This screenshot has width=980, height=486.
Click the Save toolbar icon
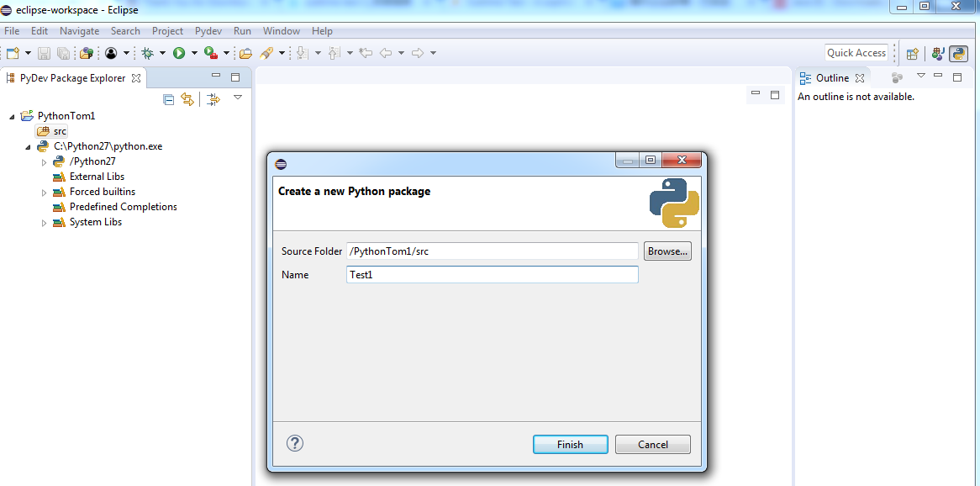(44, 53)
